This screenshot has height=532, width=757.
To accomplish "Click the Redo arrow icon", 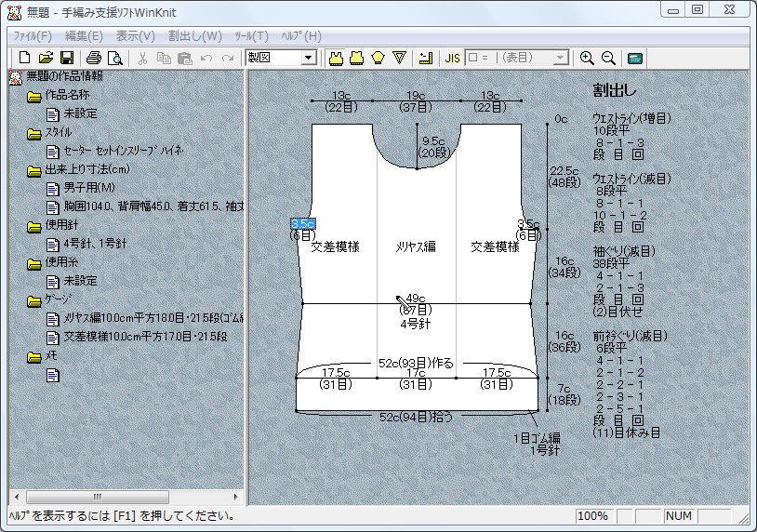I will 228,58.
